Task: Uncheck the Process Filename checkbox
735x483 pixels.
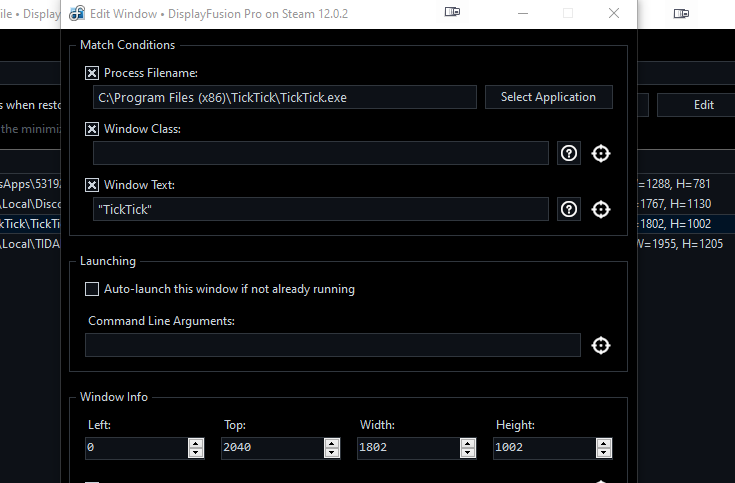Action: pos(92,73)
